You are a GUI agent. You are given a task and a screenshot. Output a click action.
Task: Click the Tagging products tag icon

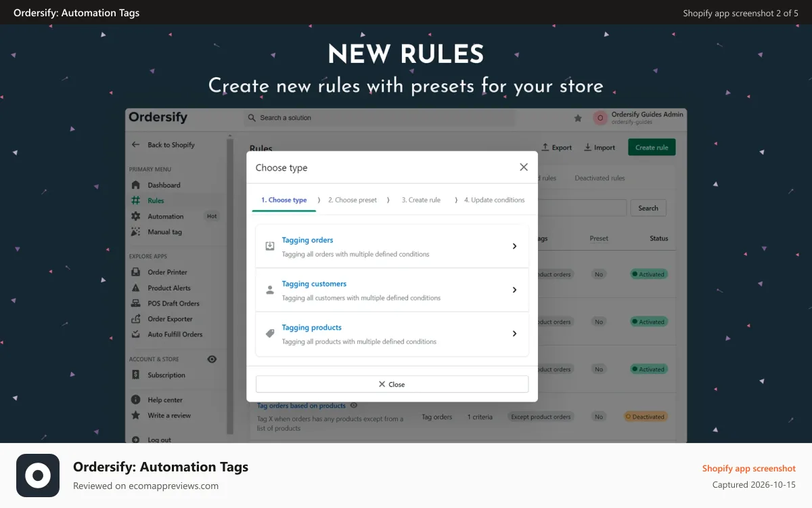coord(270,334)
